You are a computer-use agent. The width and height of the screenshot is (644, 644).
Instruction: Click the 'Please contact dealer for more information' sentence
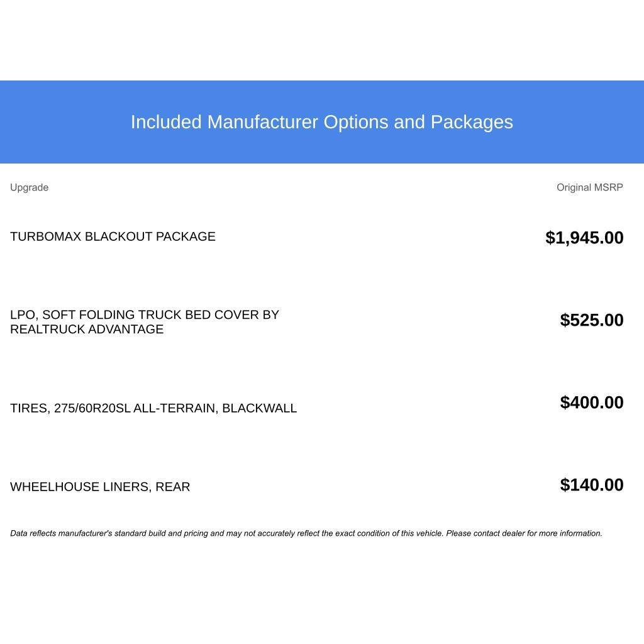coord(524,533)
